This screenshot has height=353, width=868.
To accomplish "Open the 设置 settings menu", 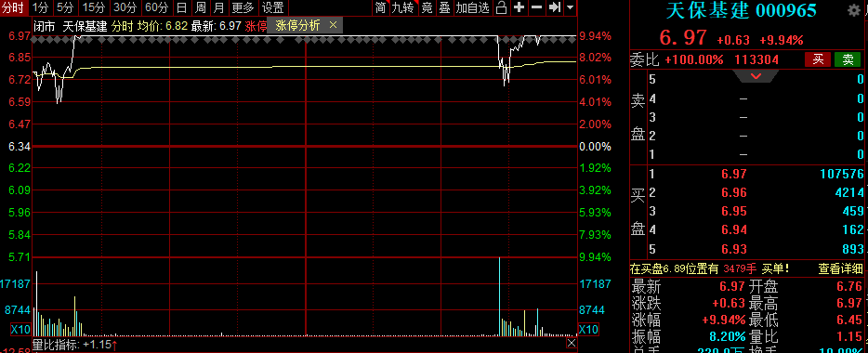I will pos(273,7).
